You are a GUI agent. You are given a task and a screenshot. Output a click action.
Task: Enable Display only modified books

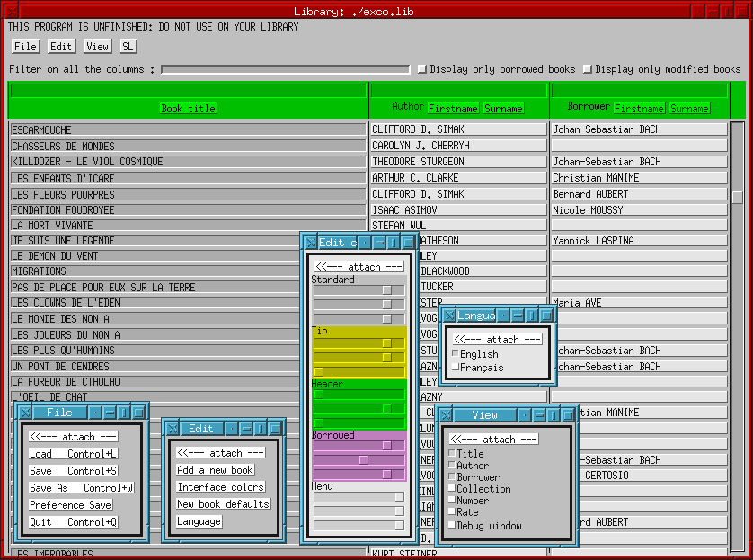587,69
